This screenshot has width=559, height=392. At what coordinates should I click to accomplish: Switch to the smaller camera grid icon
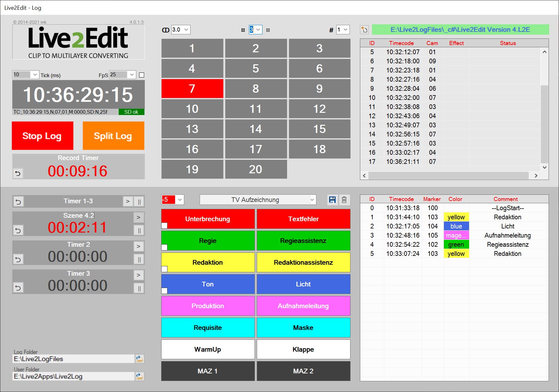click(243, 30)
